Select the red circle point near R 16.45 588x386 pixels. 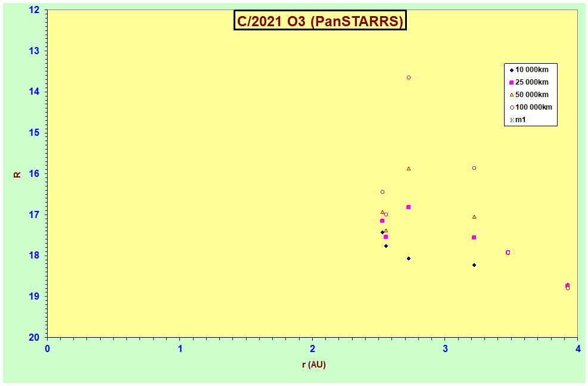coord(382,192)
